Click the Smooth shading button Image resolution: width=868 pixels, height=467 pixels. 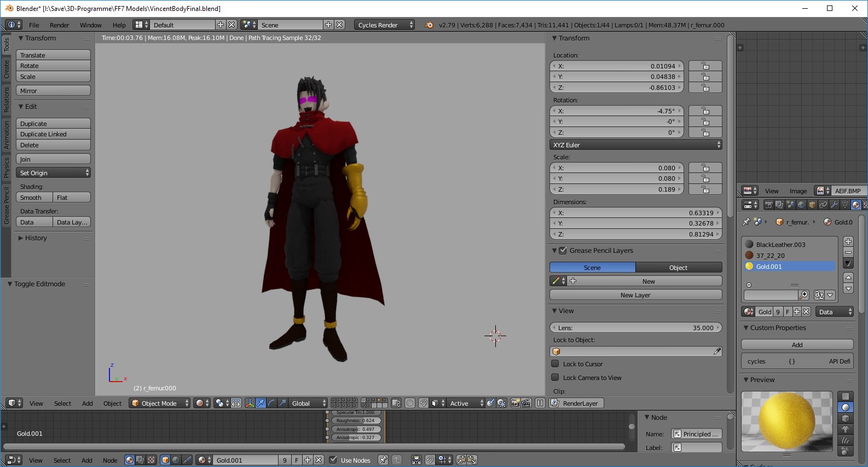[34, 198]
